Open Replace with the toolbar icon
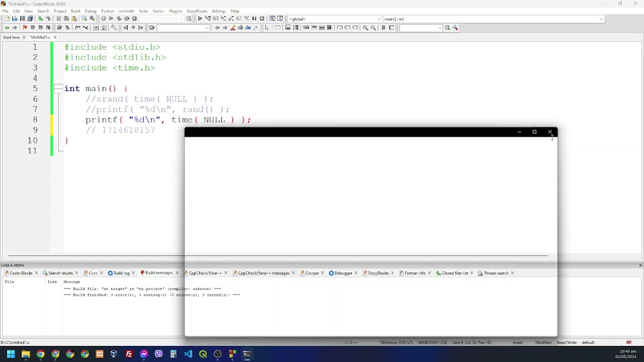The height and width of the screenshot is (362, 644). (x=93, y=19)
